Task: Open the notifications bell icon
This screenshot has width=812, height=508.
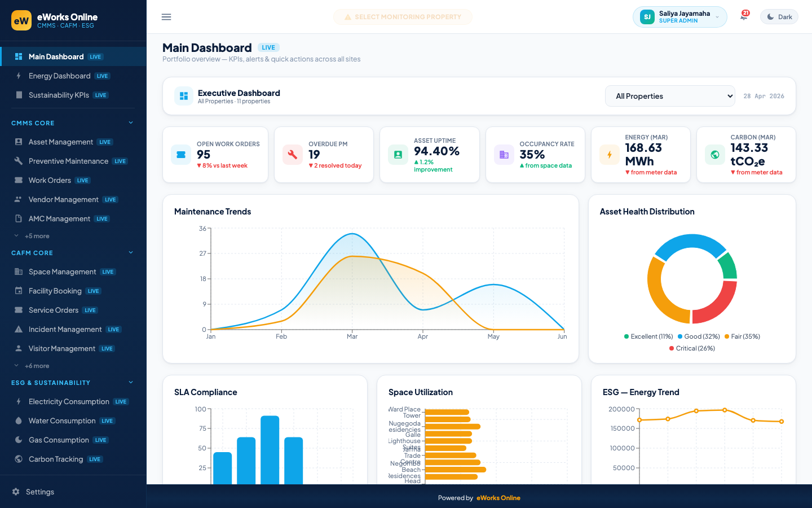Action: 744,17
